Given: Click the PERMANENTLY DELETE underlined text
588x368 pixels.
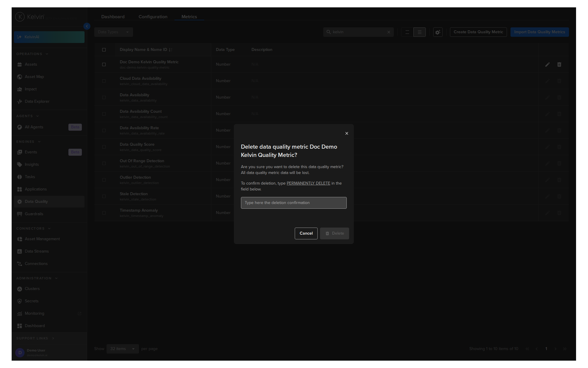Looking at the screenshot, I should click(308, 183).
